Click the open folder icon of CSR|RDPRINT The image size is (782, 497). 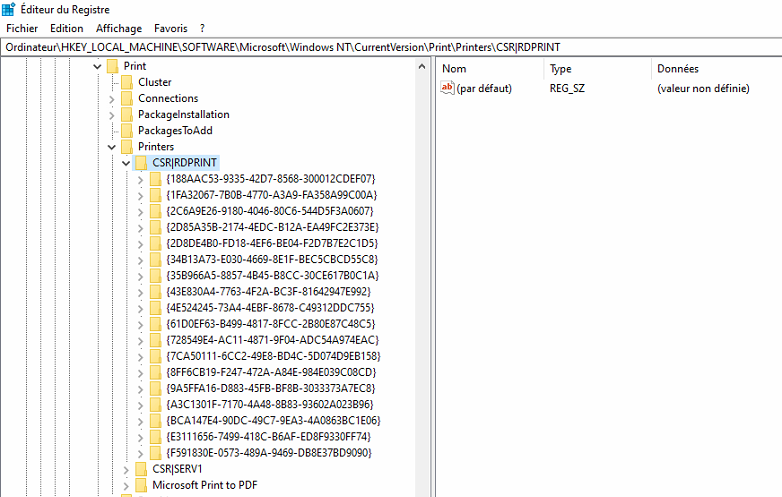tap(141, 162)
